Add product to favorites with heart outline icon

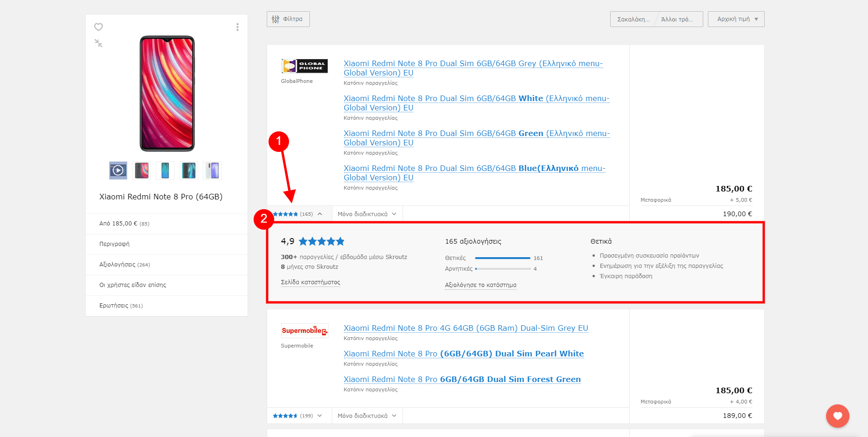pyautogui.click(x=98, y=27)
